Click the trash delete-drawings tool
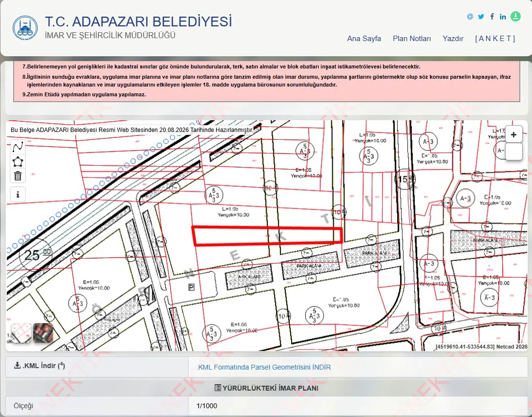Image resolution: width=532 pixels, height=417 pixels. click(x=18, y=176)
